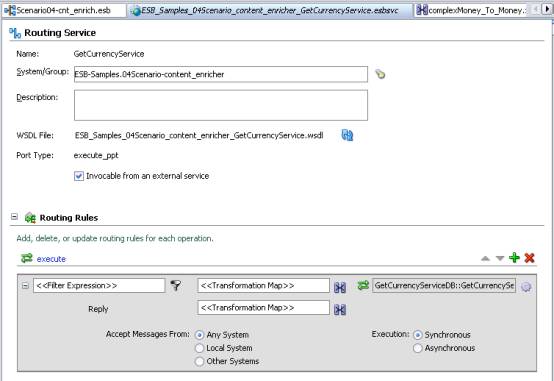Click the GetCurrencyServiceDB target service field

click(x=444, y=285)
